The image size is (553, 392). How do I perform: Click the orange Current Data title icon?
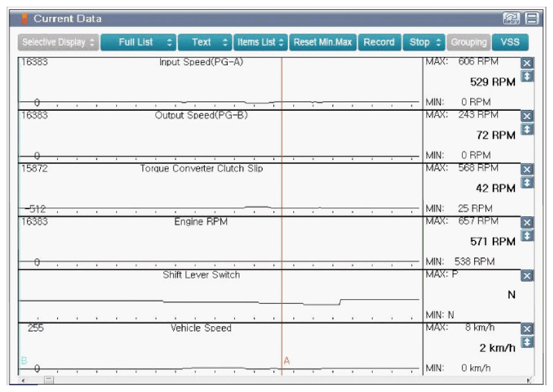click(x=24, y=18)
